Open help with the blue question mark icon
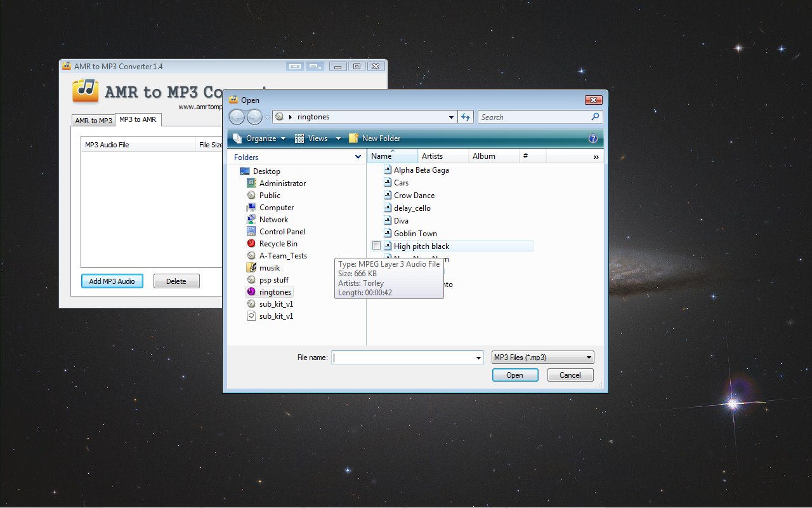The height and width of the screenshot is (508, 812). [593, 138]
